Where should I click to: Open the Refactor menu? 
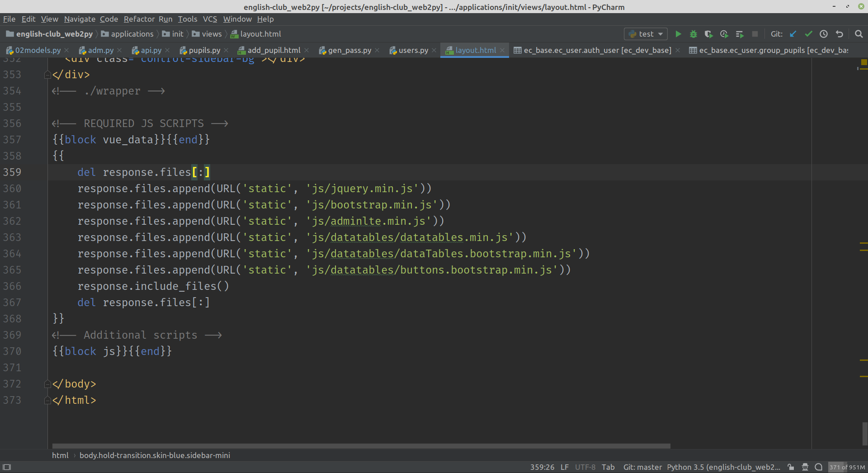pos(139,19)
